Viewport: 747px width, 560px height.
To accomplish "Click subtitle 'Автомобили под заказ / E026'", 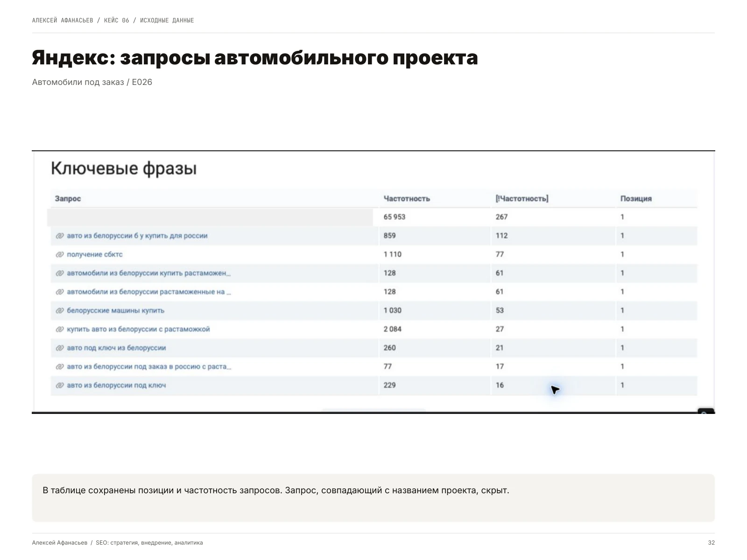I will click(92, 82).
